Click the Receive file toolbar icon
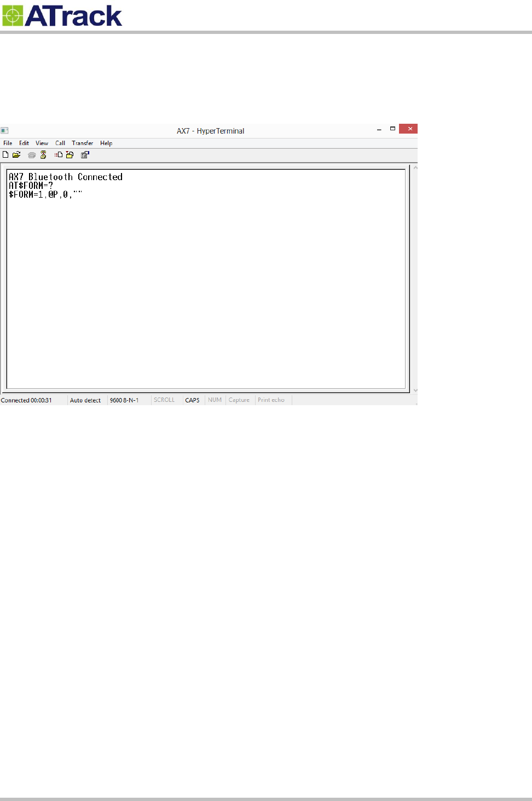The width and height of the screenshot is (532, 801). point(70,155)
